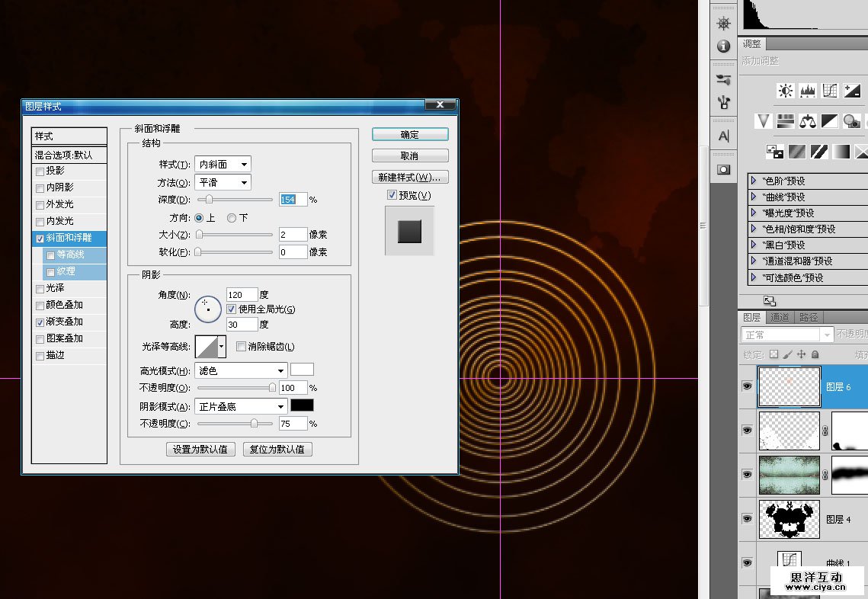Screen dimensions: 868x599
Task: Open the Info panel icon
Action: pos(723,46)
